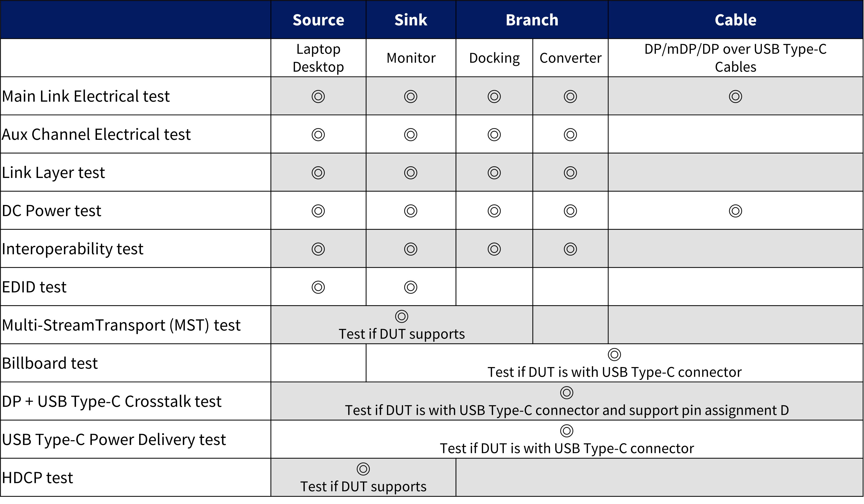Click the Billboard test circle mark

(614, 354)
